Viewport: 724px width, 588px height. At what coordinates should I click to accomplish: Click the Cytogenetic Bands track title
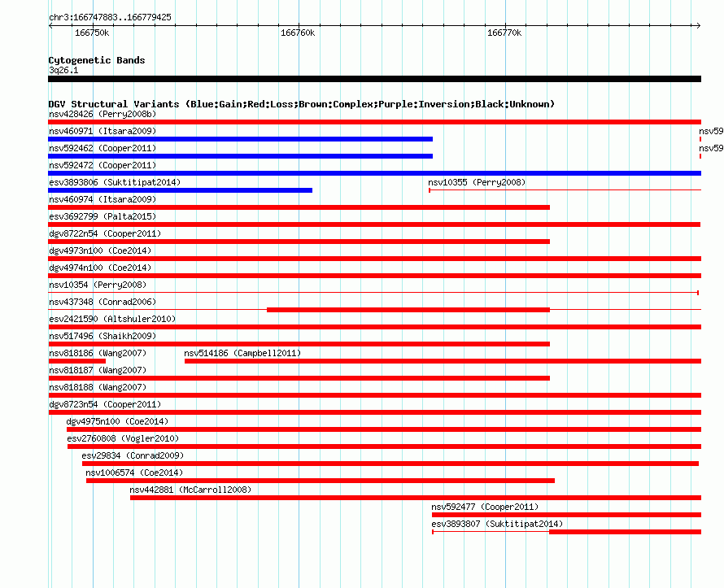tap(97, 60)
